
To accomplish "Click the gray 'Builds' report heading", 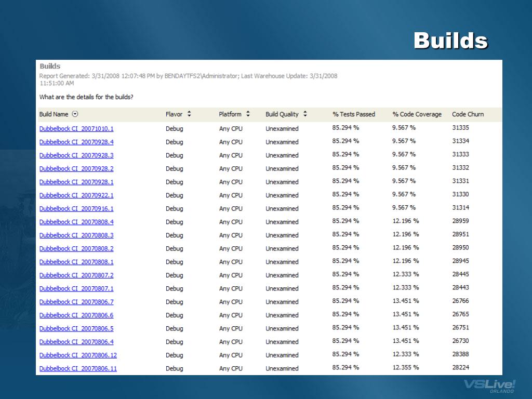I will pos(50,66).
